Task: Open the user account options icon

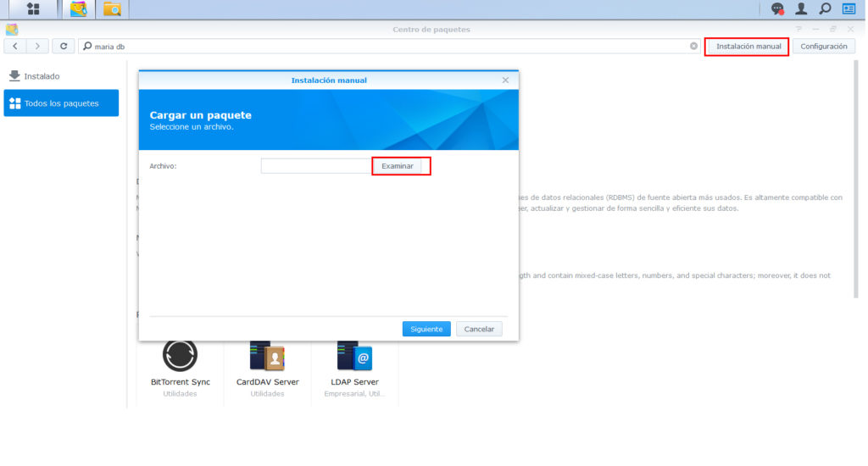Action: pyautogui.click(x=801, y=9)
